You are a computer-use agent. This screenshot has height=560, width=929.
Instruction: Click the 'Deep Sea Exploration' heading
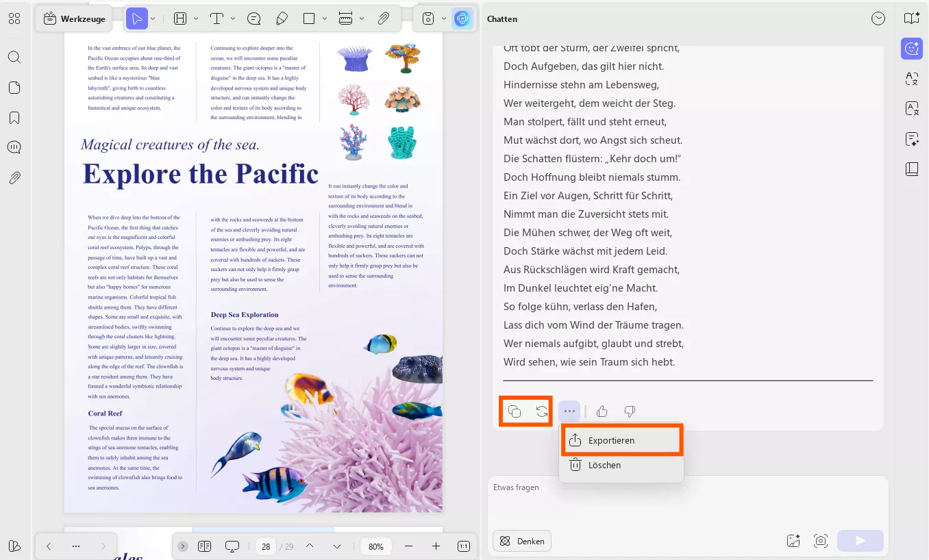[x=245, y=315]
